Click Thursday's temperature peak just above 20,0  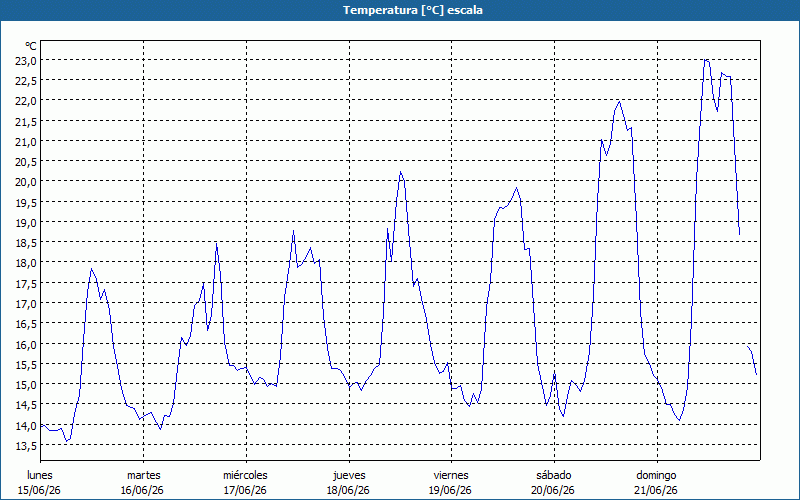401,172
